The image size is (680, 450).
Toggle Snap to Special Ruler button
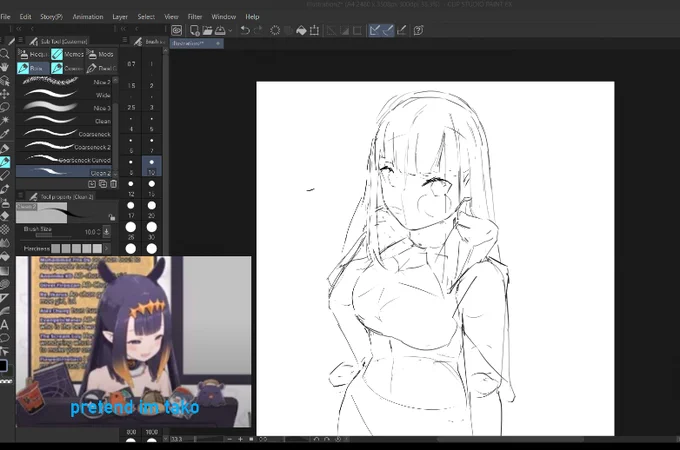pyautogui.click(x=388, y=30)
